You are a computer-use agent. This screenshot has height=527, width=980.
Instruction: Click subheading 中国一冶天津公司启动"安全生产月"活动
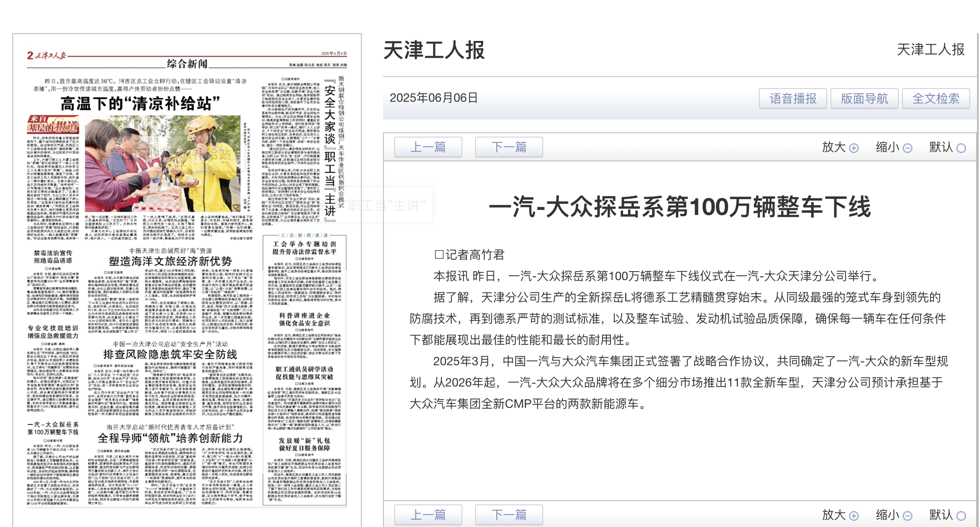click(170, 344)
